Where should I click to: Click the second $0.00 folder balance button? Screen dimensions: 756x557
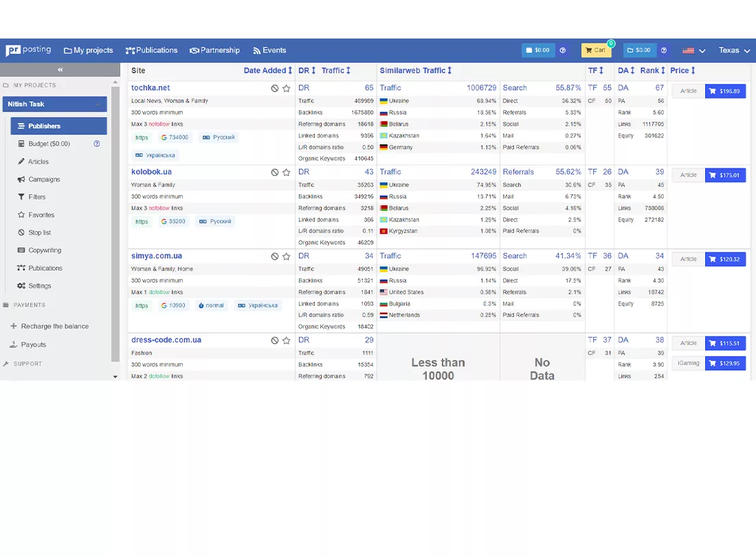point(639,50)
